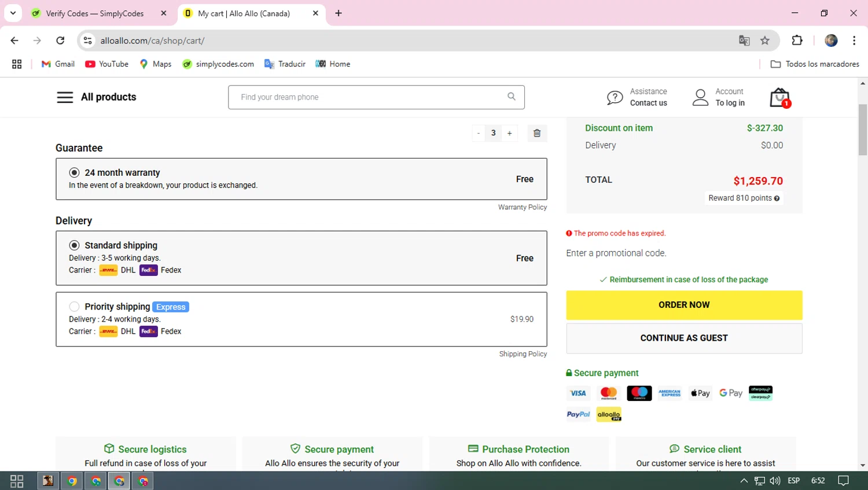The height and width of the screenshot is (490, 868).
Task: Switch to the My cart Allo Allo tab
Action: (x=251, y=13)
